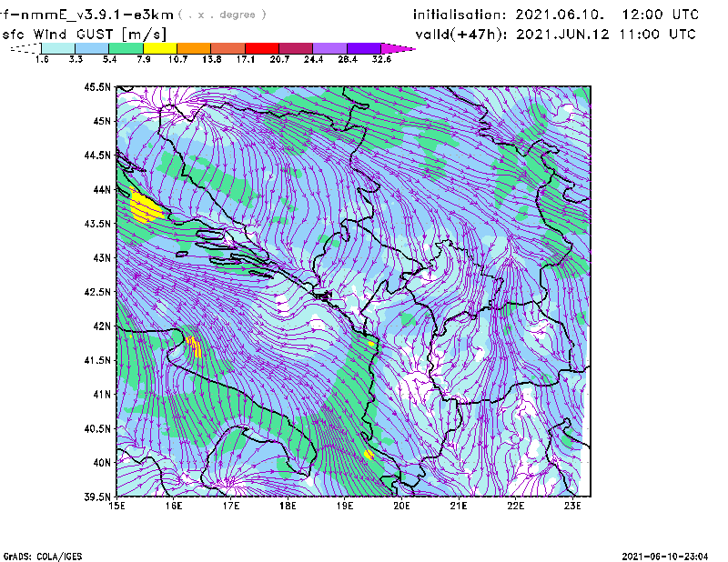
Task: Choose the light purple 24.4–28.4 legend swatch
Action: pos(330,48)
